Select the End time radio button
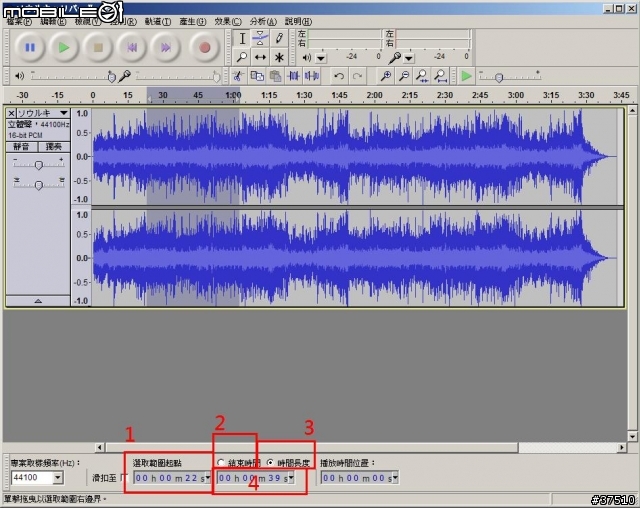The width and height of the screenshot is (640, 508). (221, 463)
